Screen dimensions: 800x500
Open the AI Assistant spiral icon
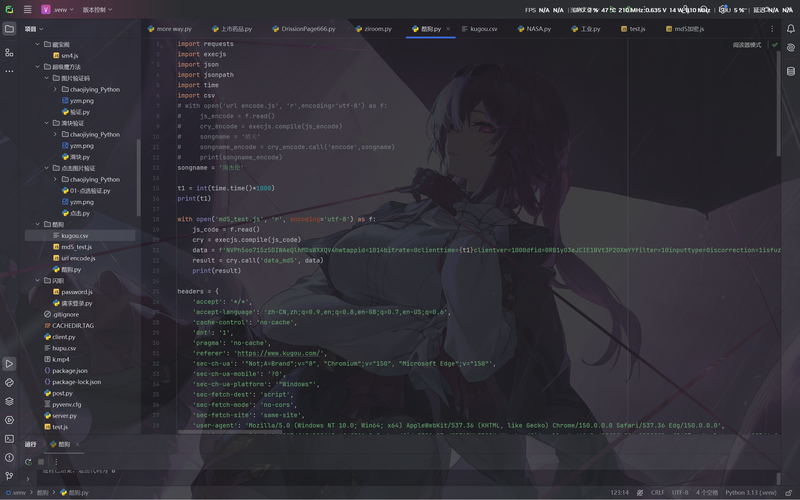790,47
